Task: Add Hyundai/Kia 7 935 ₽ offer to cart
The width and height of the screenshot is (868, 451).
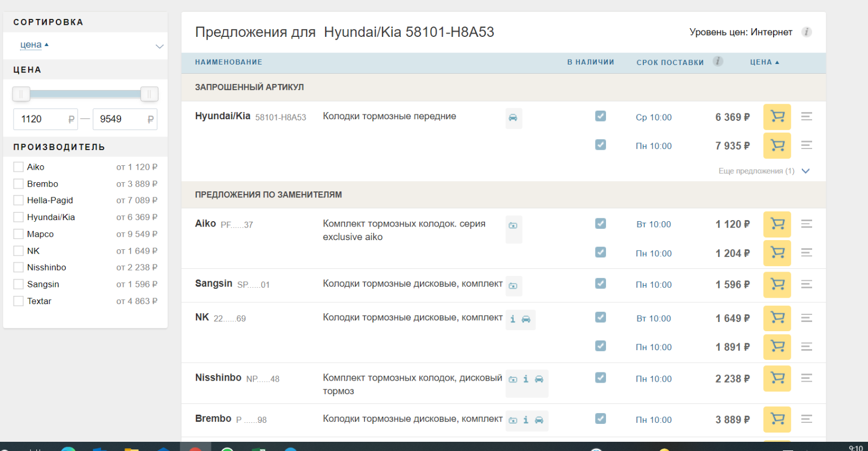Action: (777, 145)
